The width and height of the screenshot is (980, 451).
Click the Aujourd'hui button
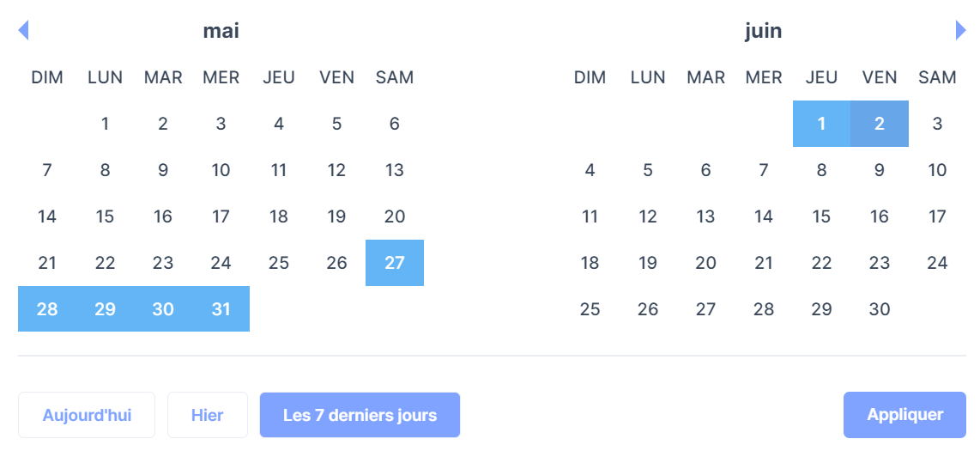87,415
